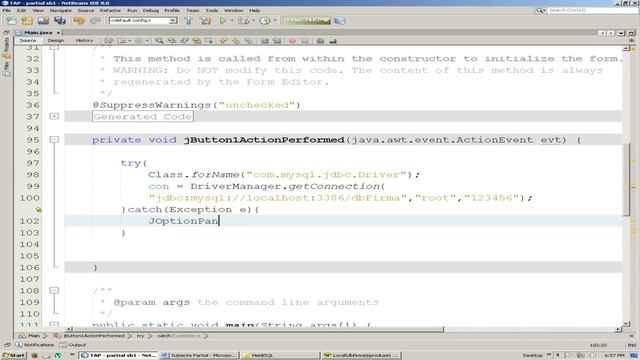Open the Team menu
Viewport: 640px width, 360px height.
point(193,10)
